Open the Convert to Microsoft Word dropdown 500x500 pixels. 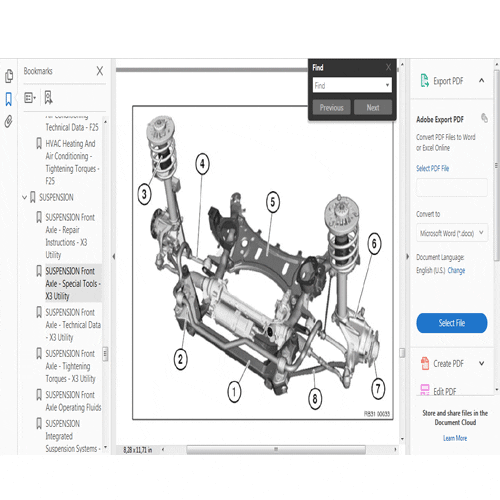coord(452,233)
